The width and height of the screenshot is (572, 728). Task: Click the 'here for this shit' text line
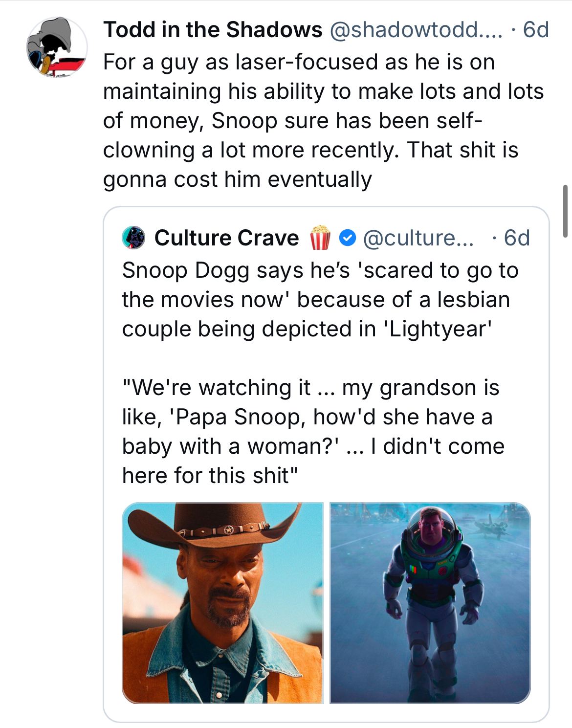[210, 476]
